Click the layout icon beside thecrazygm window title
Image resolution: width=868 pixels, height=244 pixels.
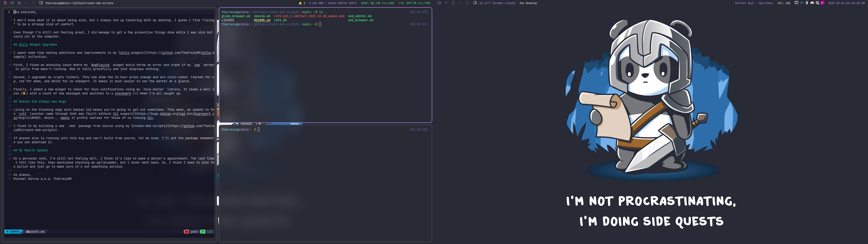[x=41, y=3]
